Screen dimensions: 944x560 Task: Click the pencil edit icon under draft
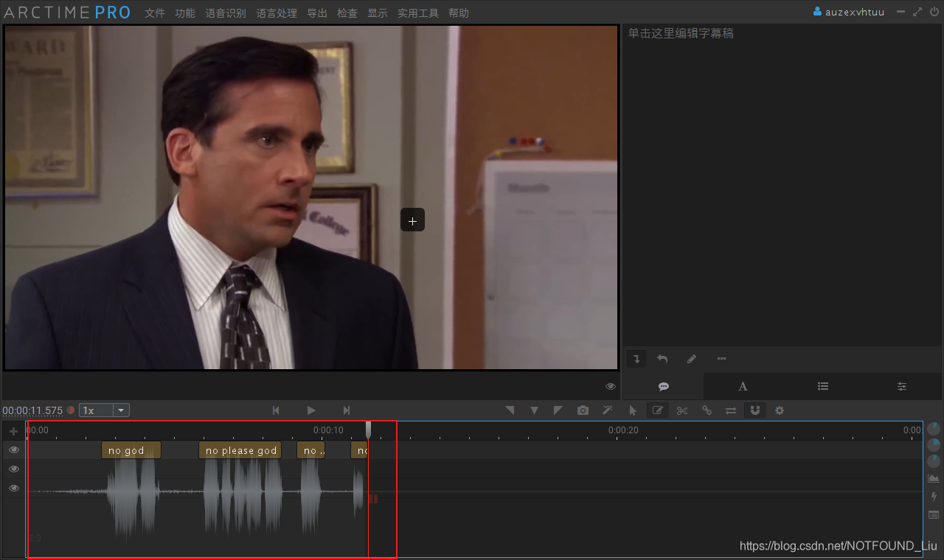click(x=691, y=359)
